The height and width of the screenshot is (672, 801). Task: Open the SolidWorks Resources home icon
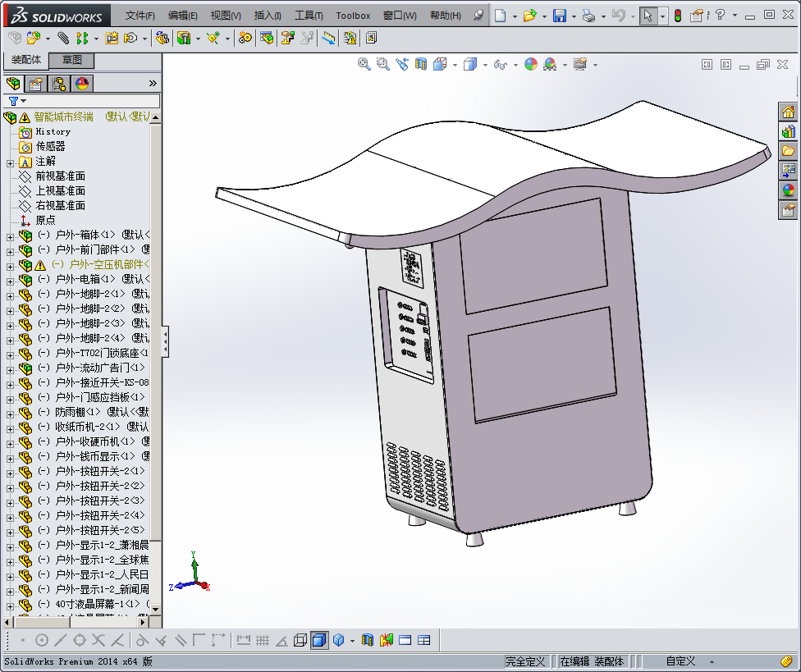[x=788, y=112]
